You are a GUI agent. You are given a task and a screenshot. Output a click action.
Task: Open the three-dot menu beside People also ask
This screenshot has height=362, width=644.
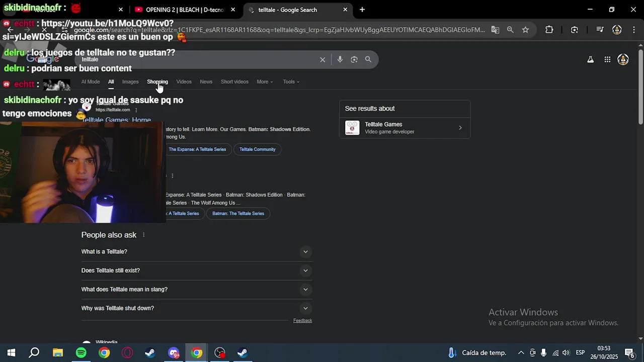tap(143, 235)
